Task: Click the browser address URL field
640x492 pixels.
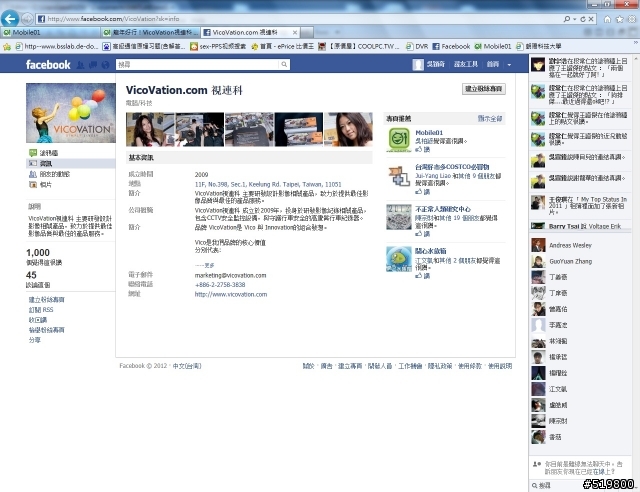Action: click(298, 19)
